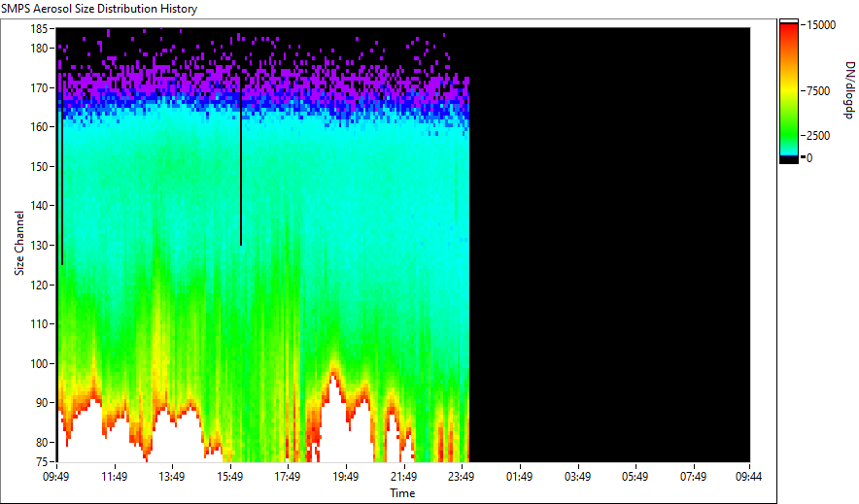Click the 150 Size Channel axis label

[x=39, y=166]
